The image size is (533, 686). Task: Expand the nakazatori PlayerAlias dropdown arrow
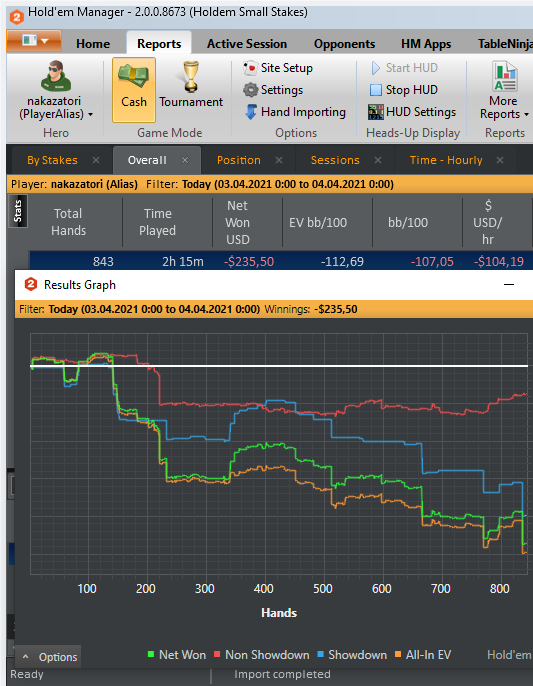click(91, 115)
